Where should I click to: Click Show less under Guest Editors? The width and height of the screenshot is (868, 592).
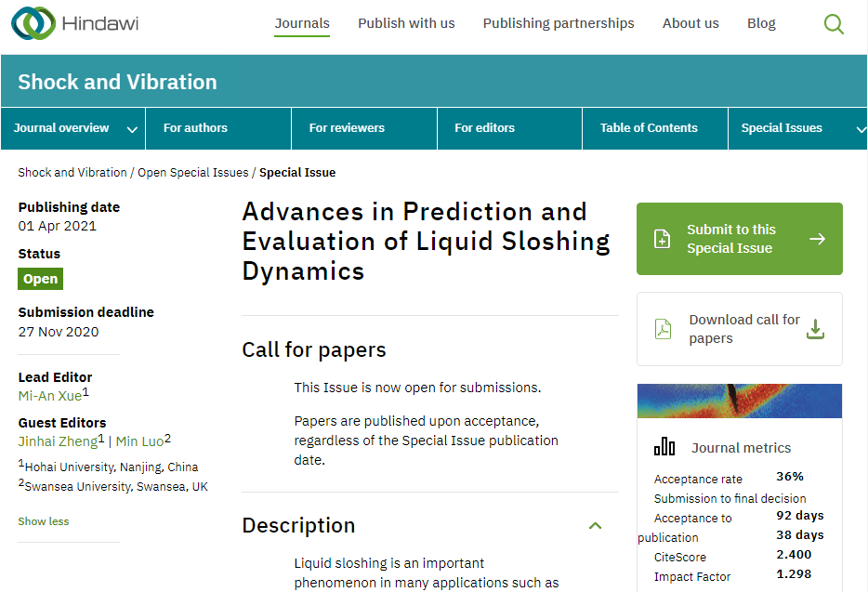pyautogui.click(x=44, y=521)
